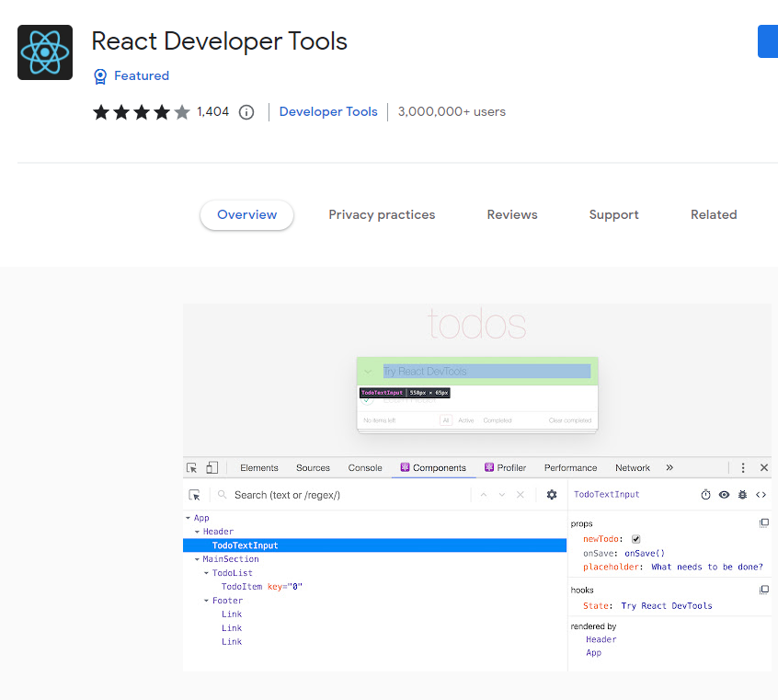778x700 pixels.
Task: Open Header under rendered by
Action: [601, 639]
